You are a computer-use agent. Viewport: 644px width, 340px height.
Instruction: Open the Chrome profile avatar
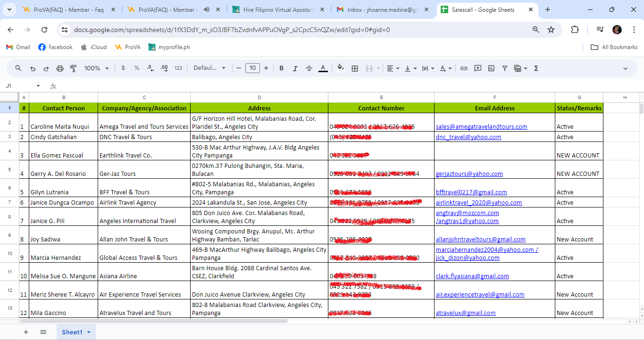coord(617,30)
